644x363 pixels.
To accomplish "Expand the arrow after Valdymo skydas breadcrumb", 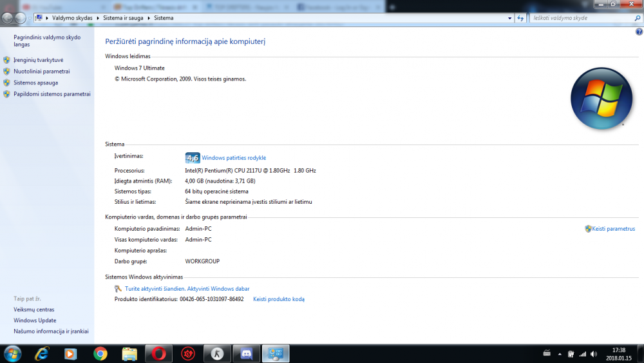I will 98,18.
